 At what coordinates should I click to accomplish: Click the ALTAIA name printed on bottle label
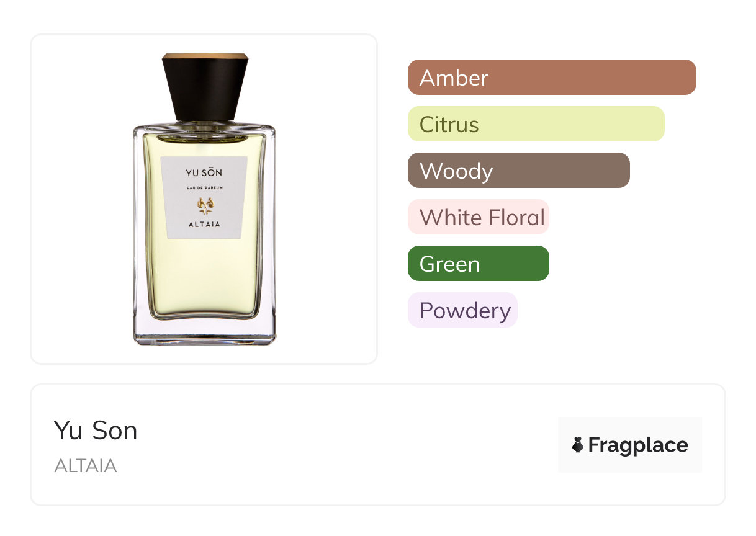pos(204,225)
